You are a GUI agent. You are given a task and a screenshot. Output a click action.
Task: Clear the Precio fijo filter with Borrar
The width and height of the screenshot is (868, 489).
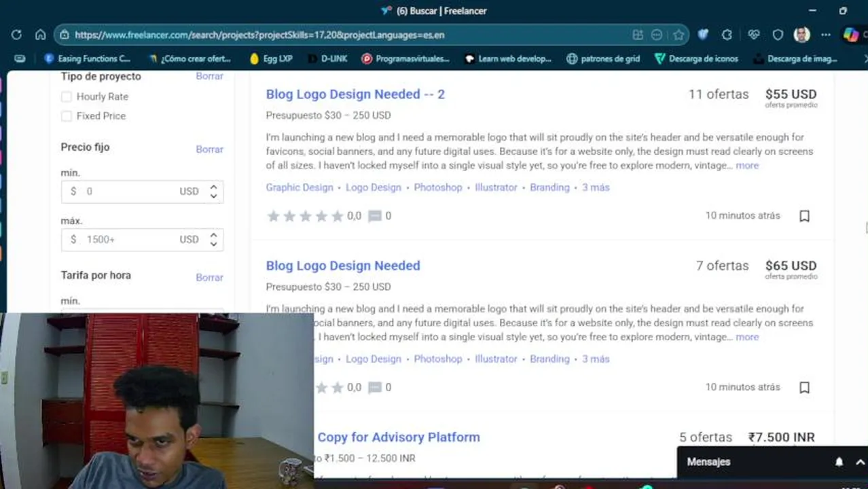[x=209, y=149]
